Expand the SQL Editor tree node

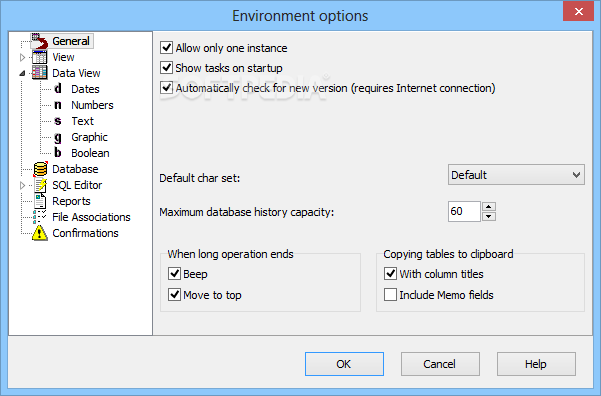pos(22,186)
